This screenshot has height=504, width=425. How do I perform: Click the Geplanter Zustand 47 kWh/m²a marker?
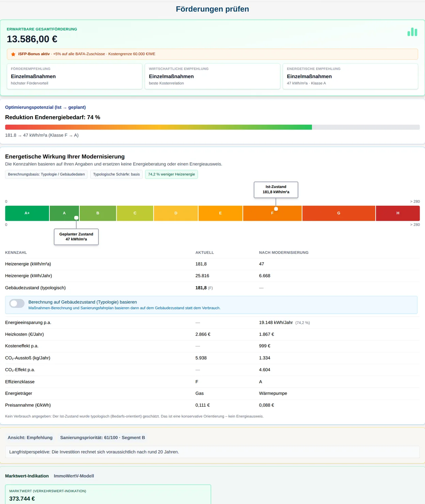pos(76,237)
